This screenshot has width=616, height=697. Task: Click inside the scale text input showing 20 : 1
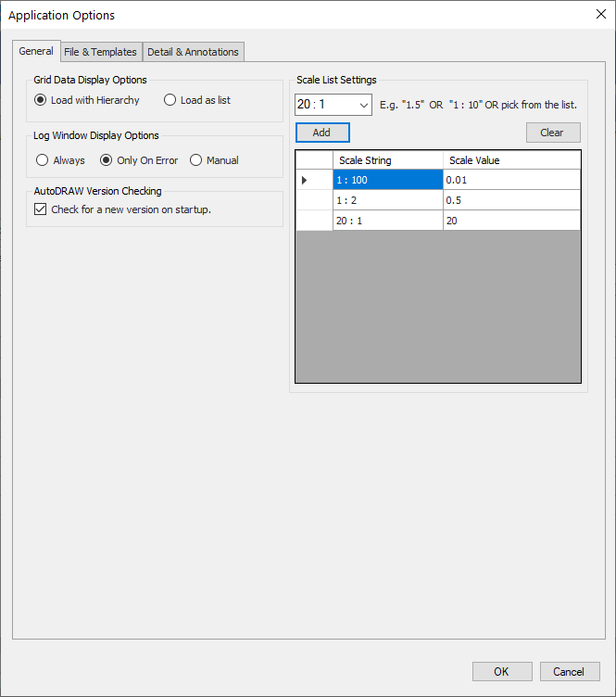pyautogui.click(x=326, y=105)
